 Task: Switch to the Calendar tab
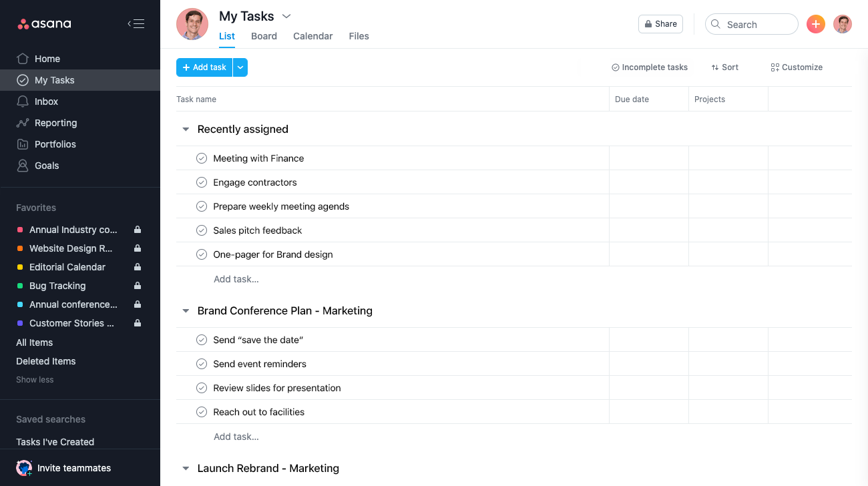coord(313,36)
